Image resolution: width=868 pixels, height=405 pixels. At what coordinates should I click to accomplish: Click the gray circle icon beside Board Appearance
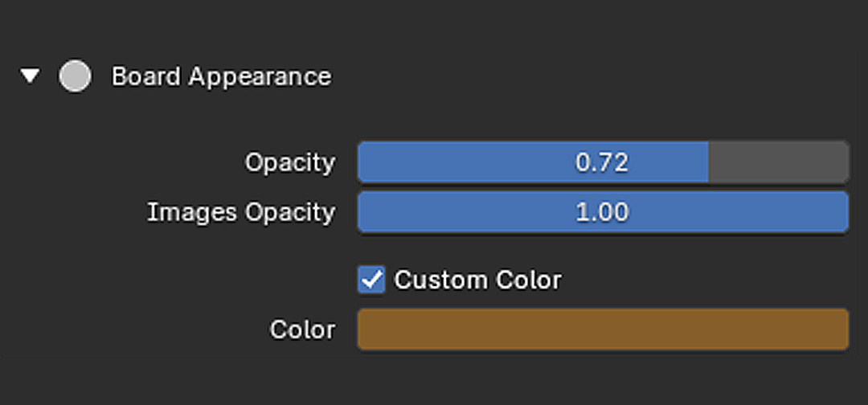75,76
